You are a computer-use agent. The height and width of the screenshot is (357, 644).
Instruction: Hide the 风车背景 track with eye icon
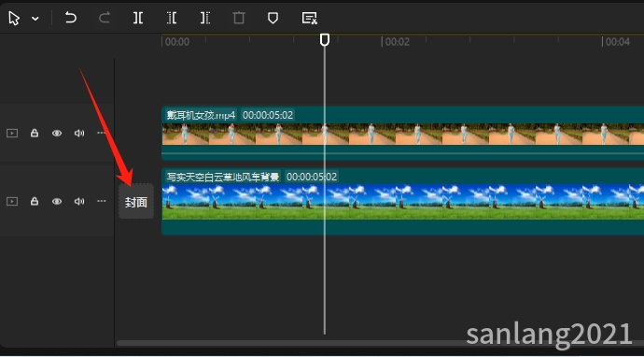[x=57, y=201]
